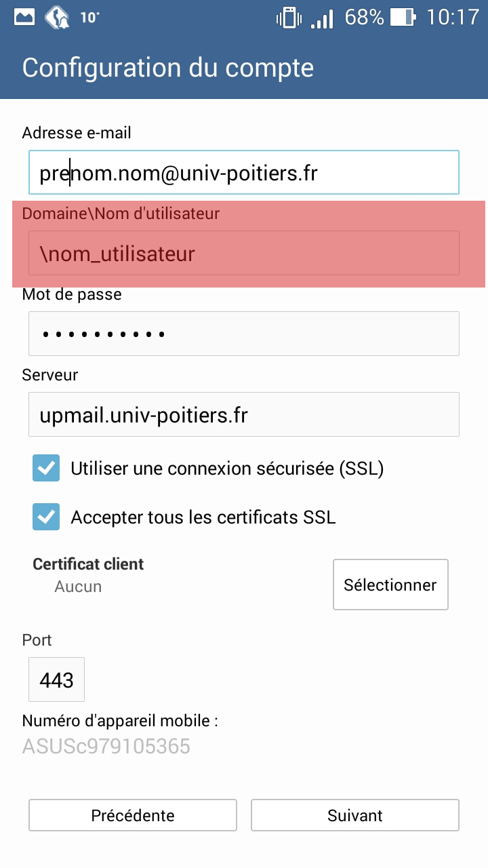Image resolution: width=488 pixels, height=868 pixels.
Task: Continue with the Suivant button
Action: click(x=355, y=815)
